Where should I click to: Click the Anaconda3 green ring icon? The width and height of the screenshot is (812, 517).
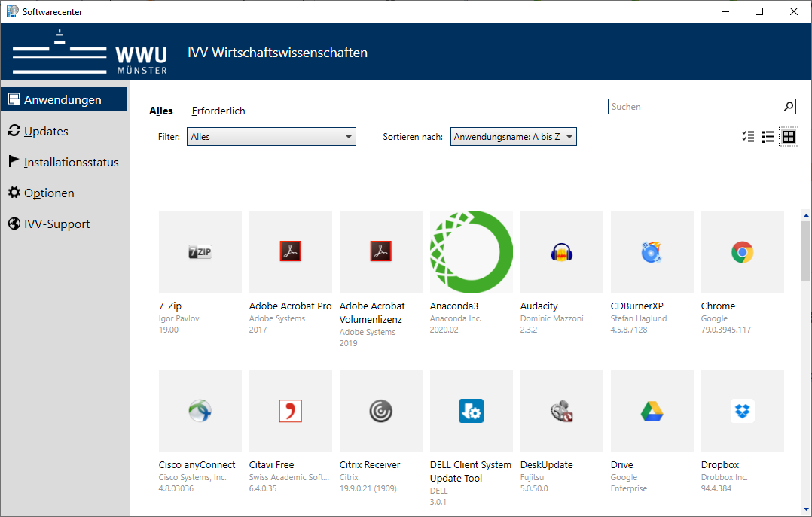point(472,252)
